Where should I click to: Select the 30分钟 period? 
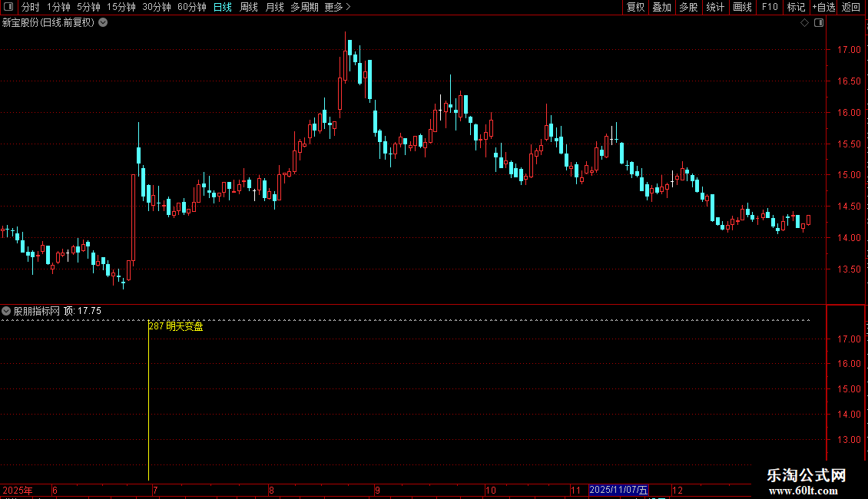pyautogui.click(x=156, y=7)
